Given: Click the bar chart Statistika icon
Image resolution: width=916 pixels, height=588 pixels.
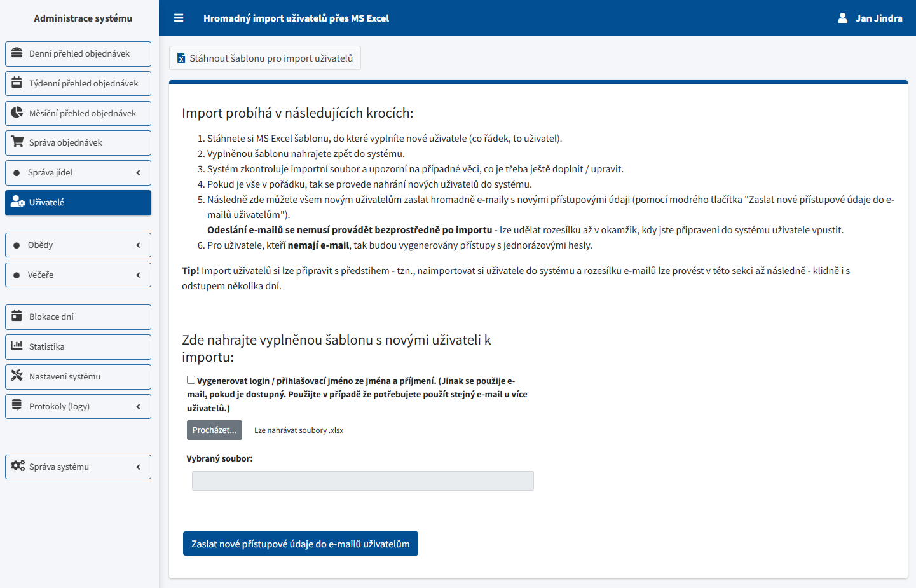Looking at the screenshot, I should click(x=17, y=346).
